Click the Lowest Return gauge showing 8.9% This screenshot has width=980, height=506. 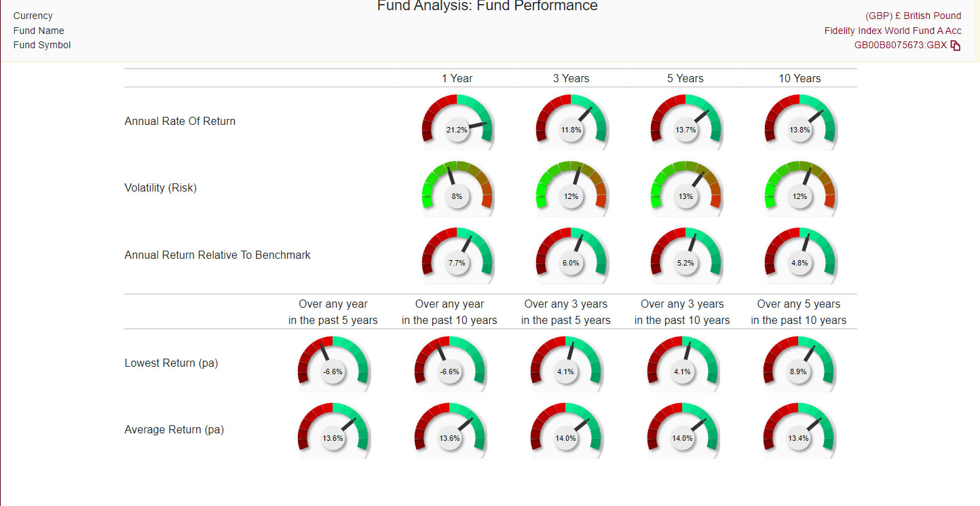pos(798,363)
